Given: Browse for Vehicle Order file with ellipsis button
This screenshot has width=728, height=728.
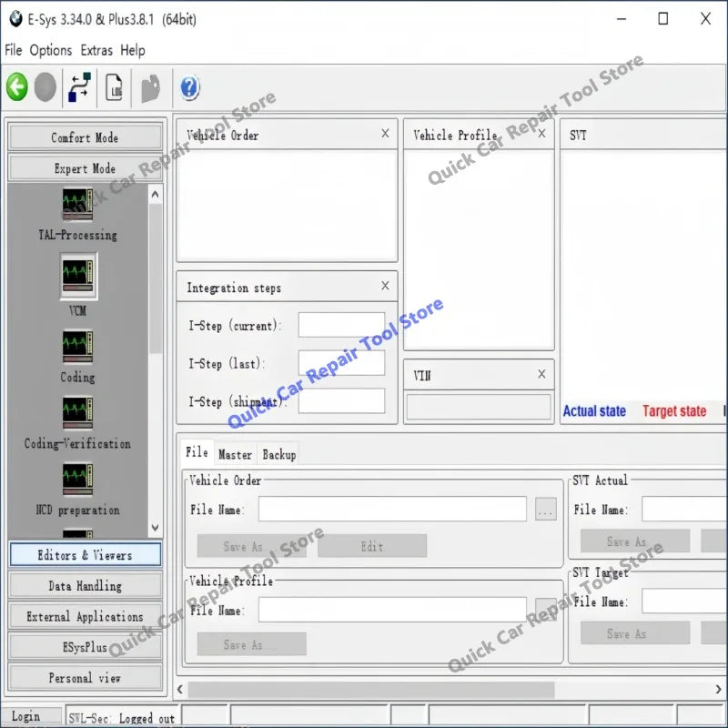Looking at the screenshot, I should click(545, 510).
